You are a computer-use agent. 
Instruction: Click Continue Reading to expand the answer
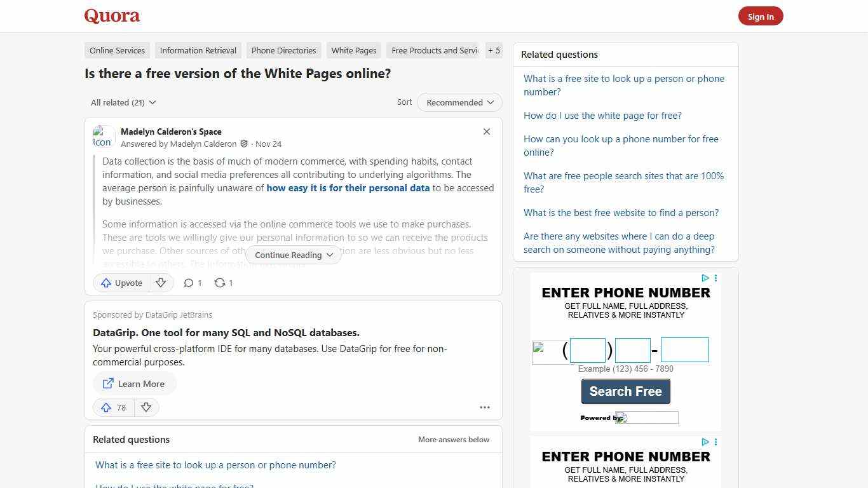tap(293, 255)
